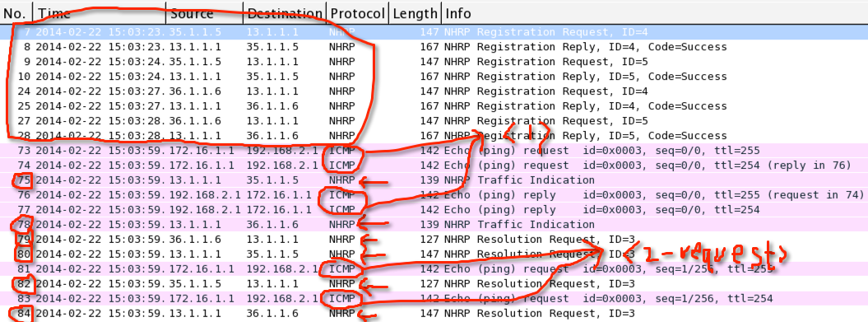Select packet 84 Resolution Request to 36.1.1.6
Viewport: 868px width, 322px height.
[434, 314]
